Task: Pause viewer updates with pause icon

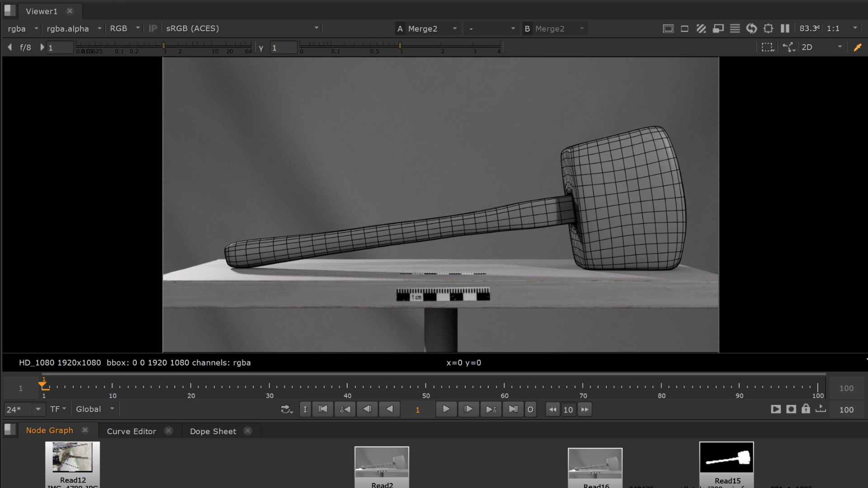Action: pos(785,28)
